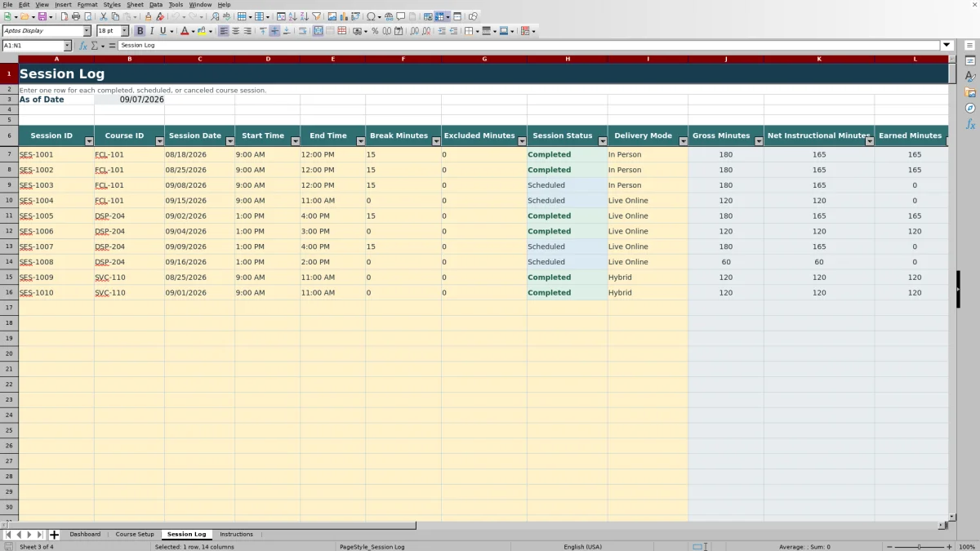Open the Sheet menu
This screenshot has height=551, width=980.
point(135,5)
